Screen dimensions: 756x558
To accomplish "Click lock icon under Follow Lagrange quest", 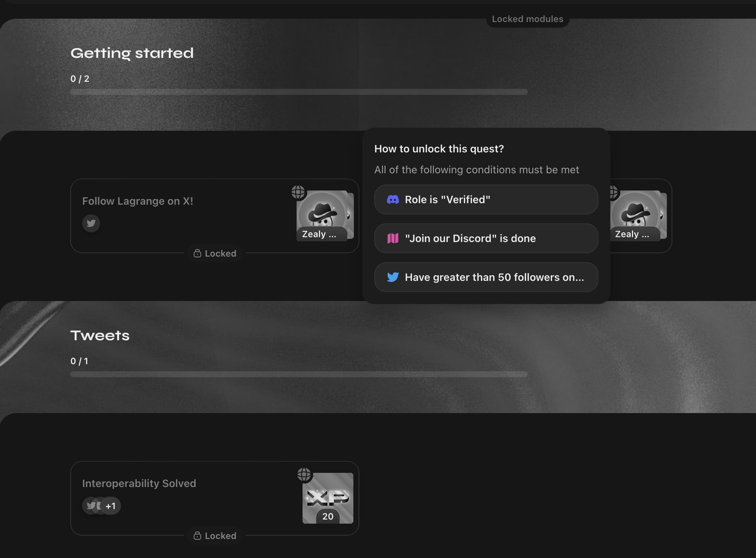I will 197,254.
